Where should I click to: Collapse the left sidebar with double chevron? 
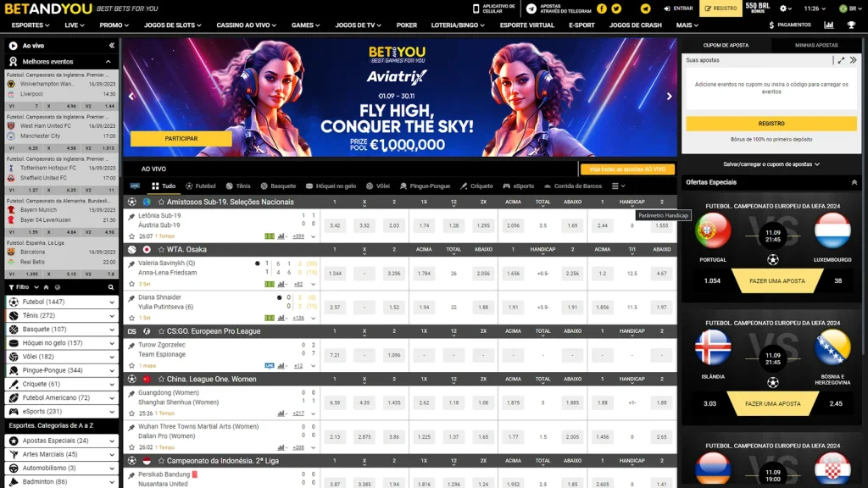111,46
